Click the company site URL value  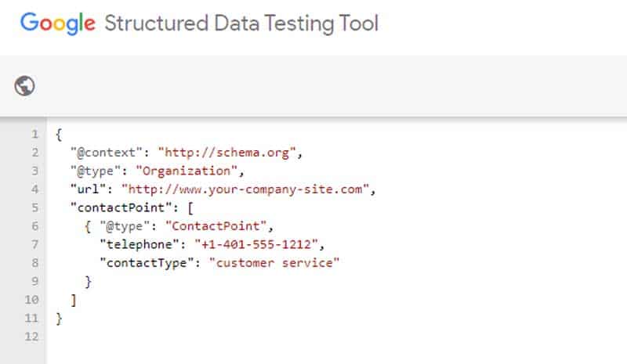(245, 189)
